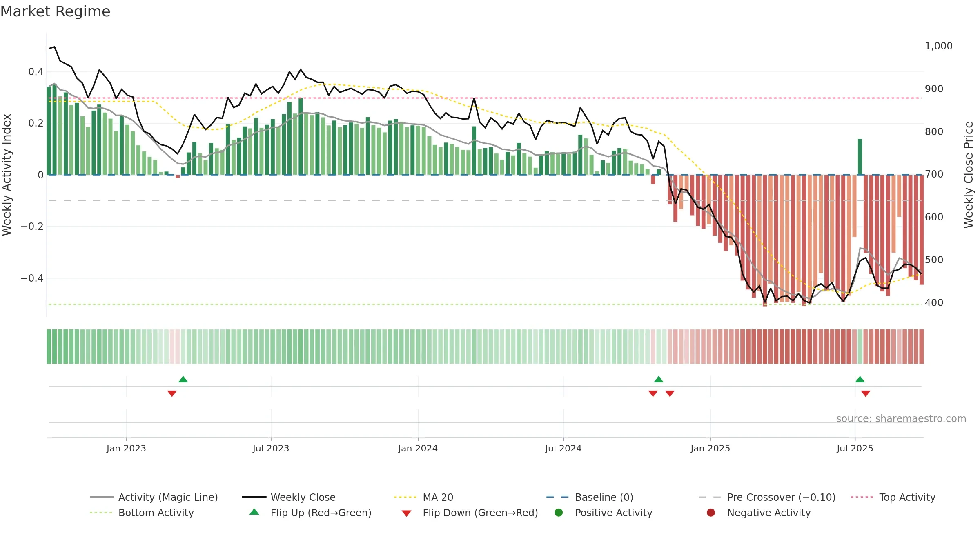Viewport: 980px width, 551px height.
Task: Toggle Bottom Activity legend entry
Action: click(142, 513)
